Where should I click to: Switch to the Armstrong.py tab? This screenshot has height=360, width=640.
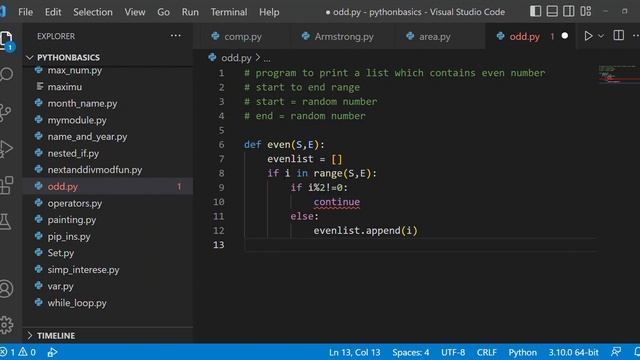tap(343, 36)
